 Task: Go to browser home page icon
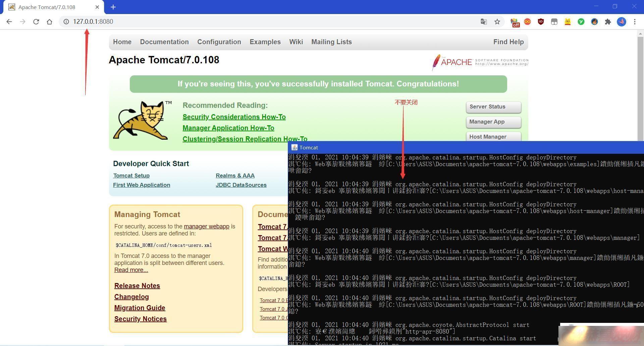click(x=49, y=21)
